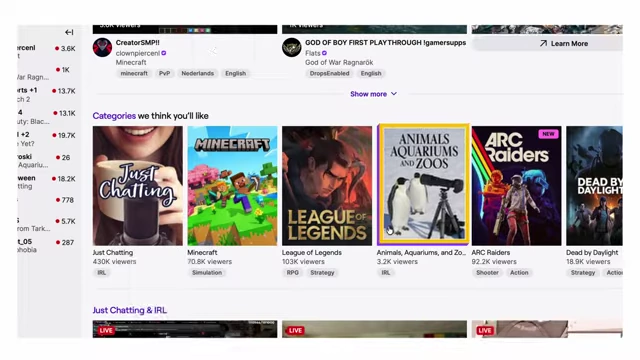Open the Categories link in heading
Screen dimensions: 640x360
pyautogui.click(x=114, y=116)
